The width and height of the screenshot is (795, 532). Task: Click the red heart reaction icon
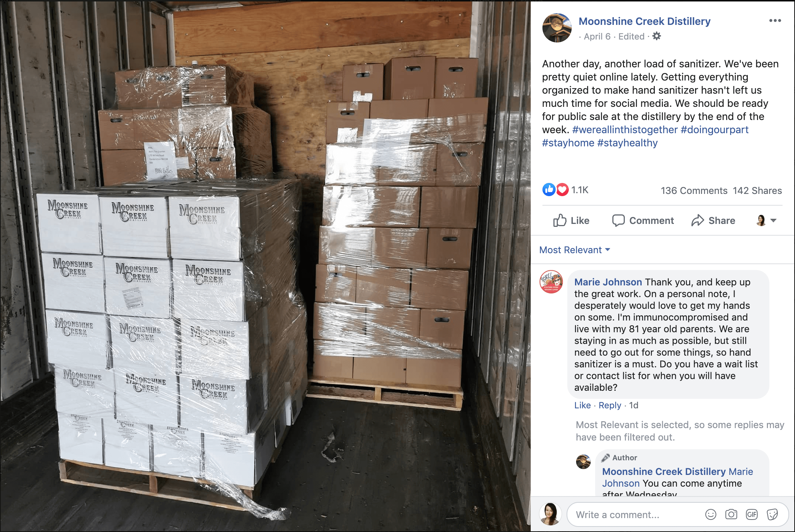(x=562, y=190)
